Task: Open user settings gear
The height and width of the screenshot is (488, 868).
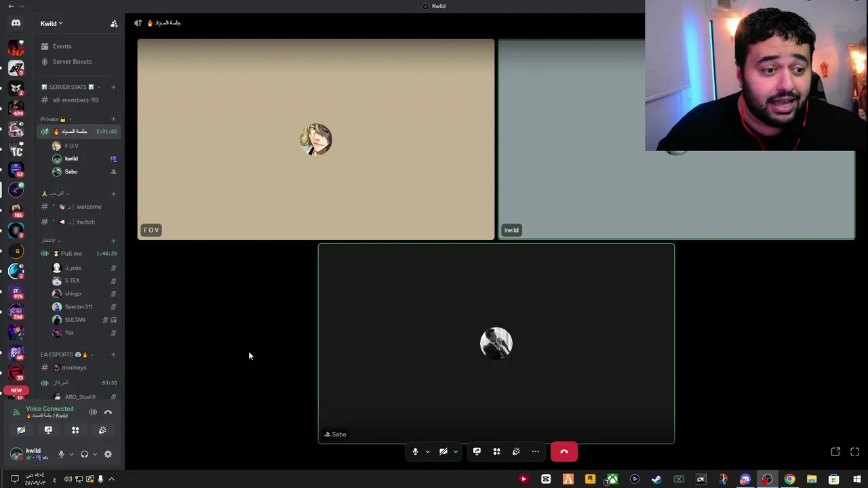Action: tap(108, 454)
